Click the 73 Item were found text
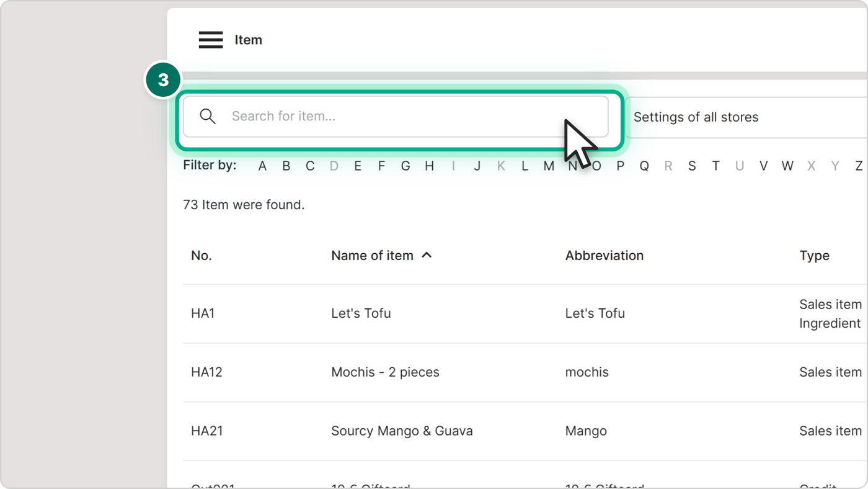This screenshot has height=489, width=868. (x=244, y=204)
